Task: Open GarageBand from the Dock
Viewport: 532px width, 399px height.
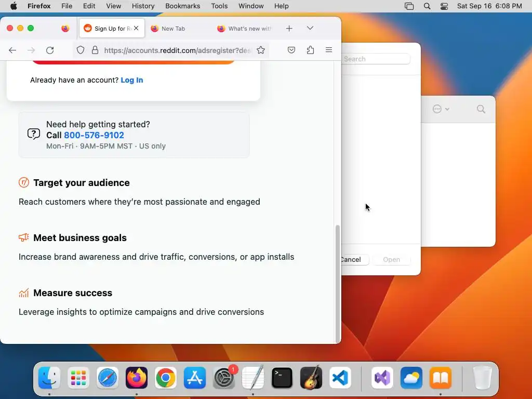Action: click(311, 378)
